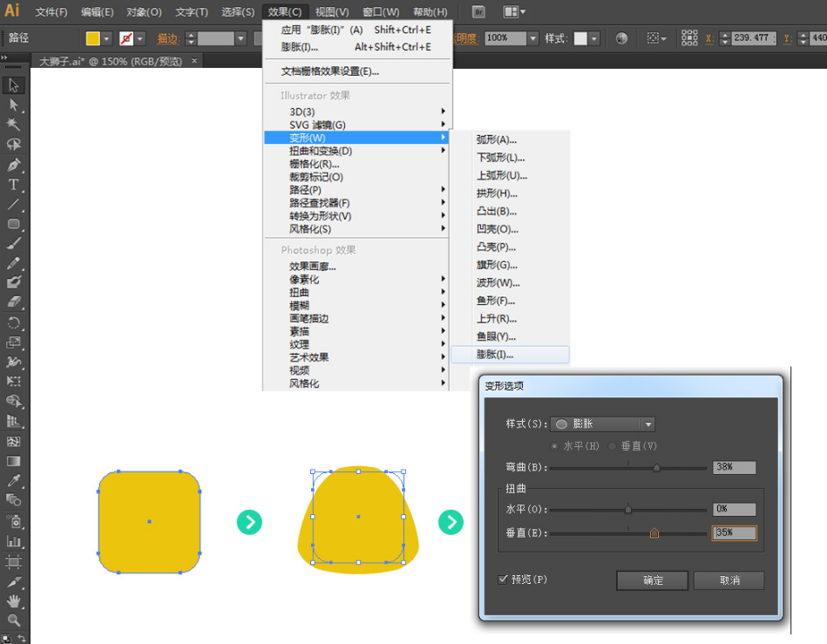Open the 视图(V) menu
The height and width of the screenshot is (644, 827).
point(331,12)
